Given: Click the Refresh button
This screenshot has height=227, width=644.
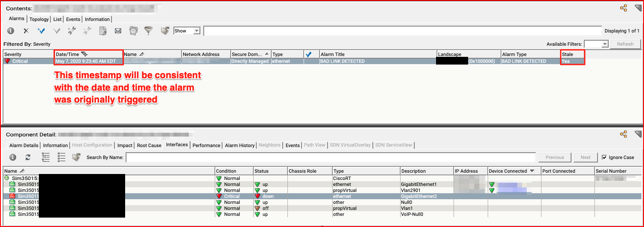Looking at the screenshot, I should 625,44.
